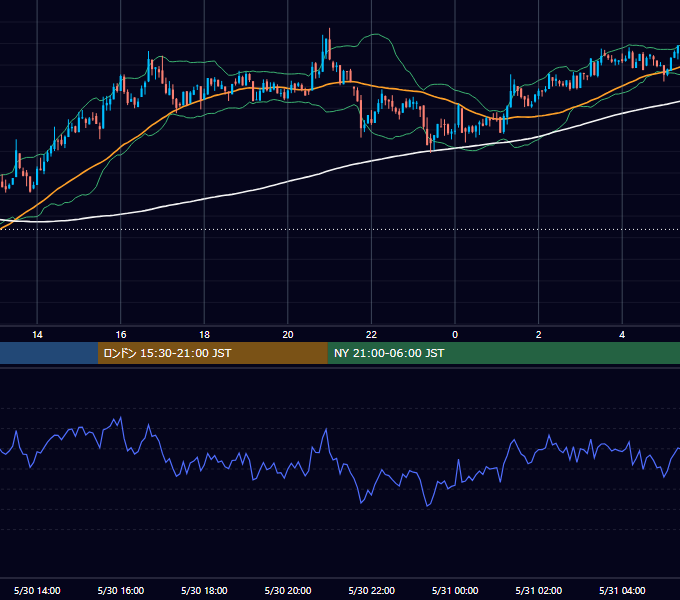Click the 5/31 02:00 date label

coord(539,590)
